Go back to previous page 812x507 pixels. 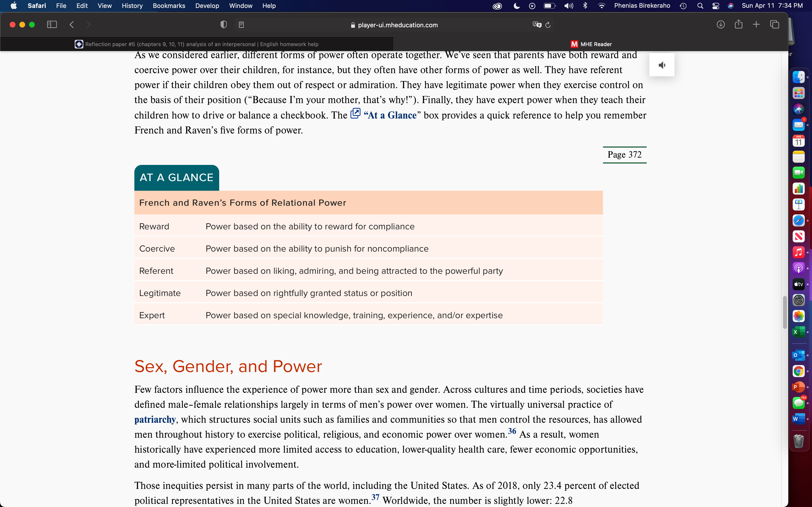[x=72, y=24]
